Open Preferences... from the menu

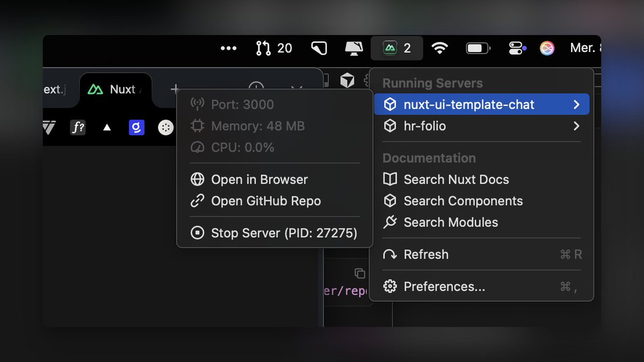coord(481,286)
